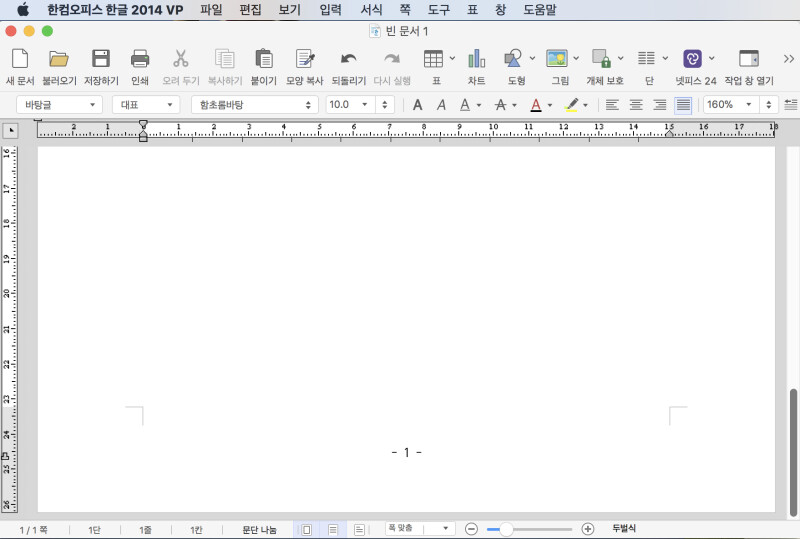Image resolution: width=800 pixels, height=539 pixels.
Task: Toggle italic text formatting
Action: click(x=441, y=105)
